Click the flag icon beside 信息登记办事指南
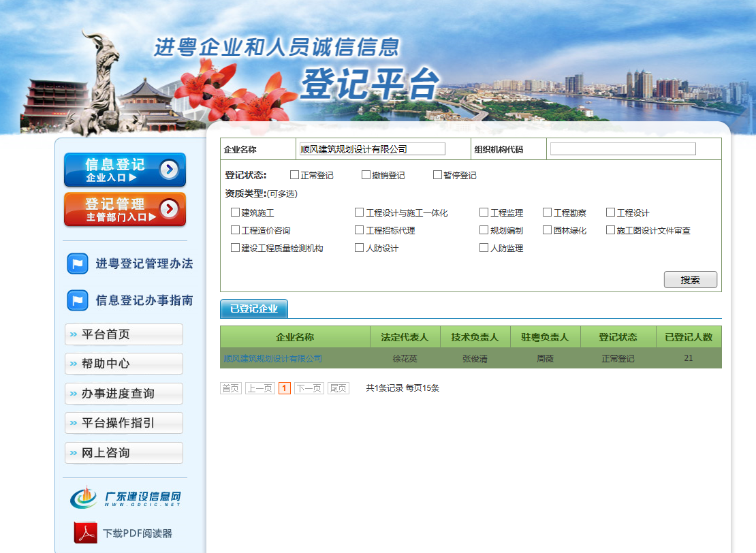Viewport: 756px width, 553px height. pyautogui.click(x=77, y=300)
